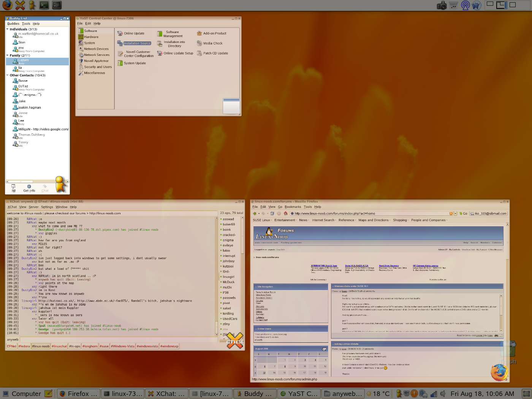
Task: Open System Update in YaST
Action: pyautogui.click(x=131, y=63)
